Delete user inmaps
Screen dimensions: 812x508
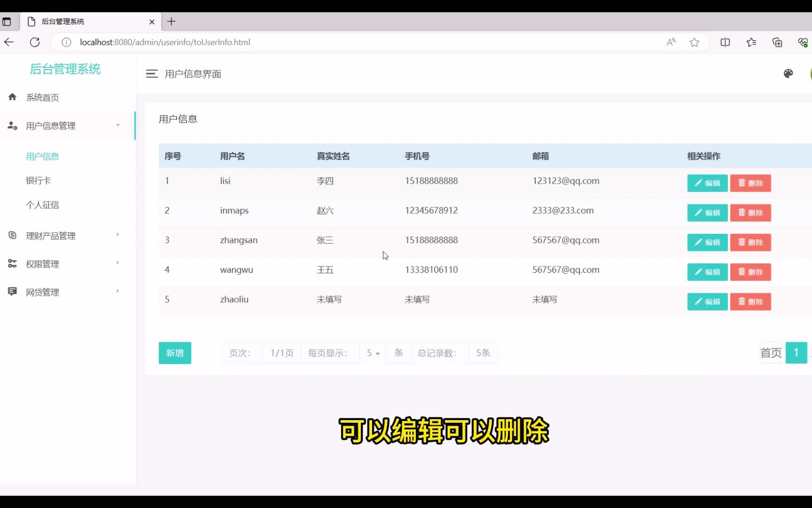(x=750, y=213)
